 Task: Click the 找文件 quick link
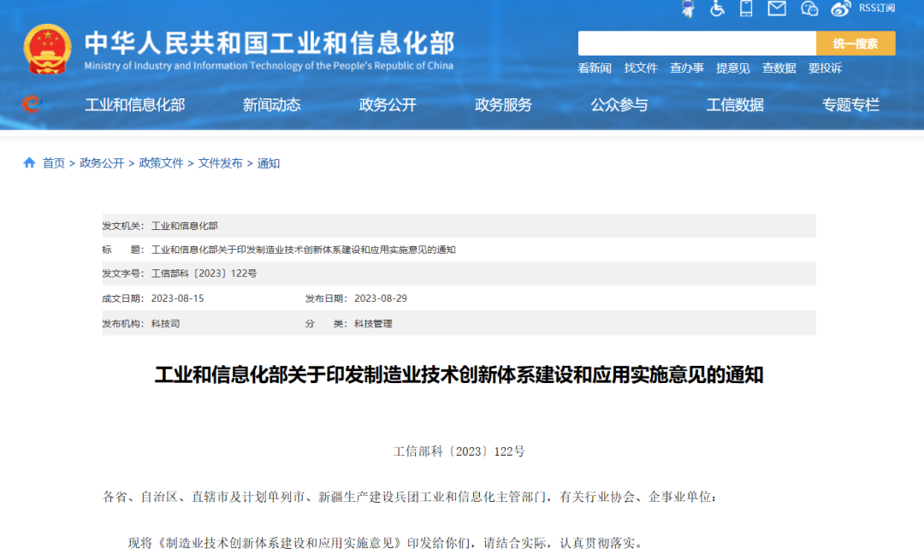pos(641,68)
